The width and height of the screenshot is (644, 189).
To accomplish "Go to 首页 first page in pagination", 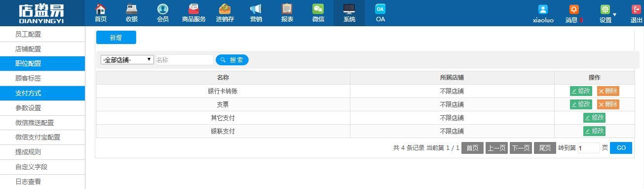I will point(472,148).
